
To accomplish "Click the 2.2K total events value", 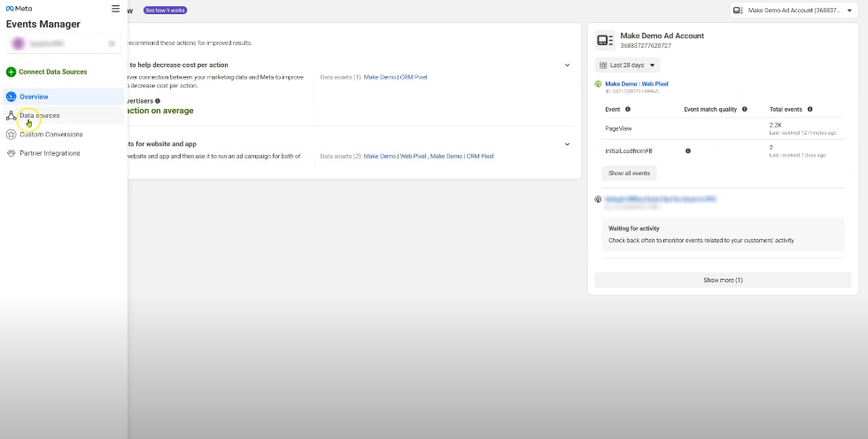I will (775, 126).
